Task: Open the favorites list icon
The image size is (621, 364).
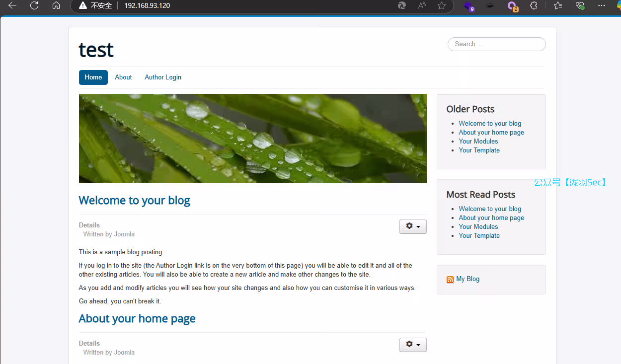Action: pyautogui.click(x=558, y=5)
